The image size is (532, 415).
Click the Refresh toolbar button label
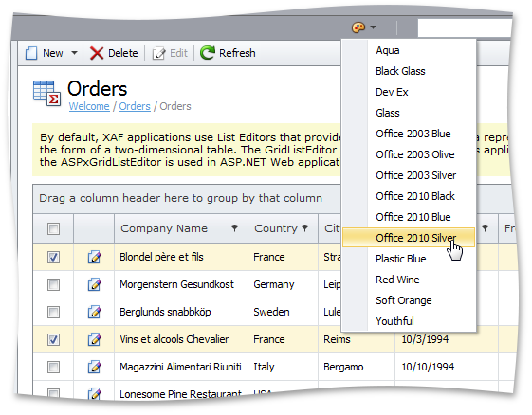click(x=237, y=53)
